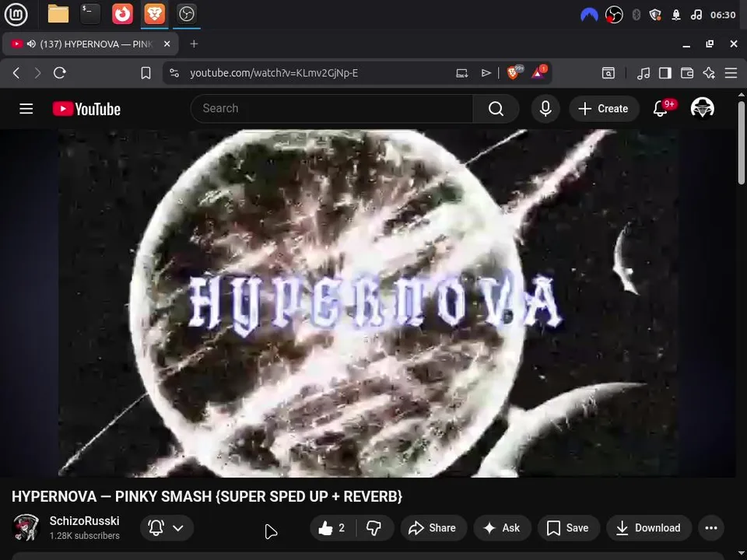Open the account avatar menu
Image resolution: width=747 pixels, height=560 pixels.
point(702,108)
